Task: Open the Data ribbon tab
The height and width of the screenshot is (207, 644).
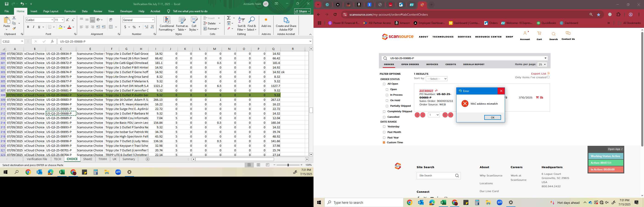Action: [x=84, y=11]
